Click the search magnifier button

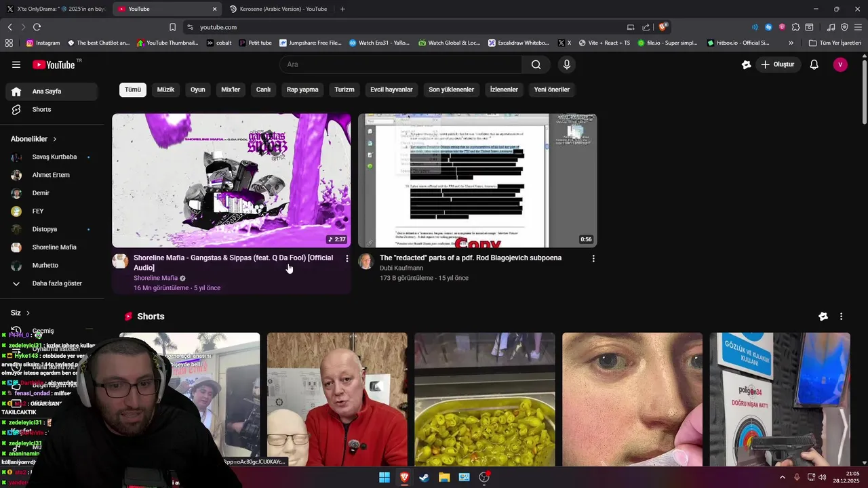coord(536,64)
